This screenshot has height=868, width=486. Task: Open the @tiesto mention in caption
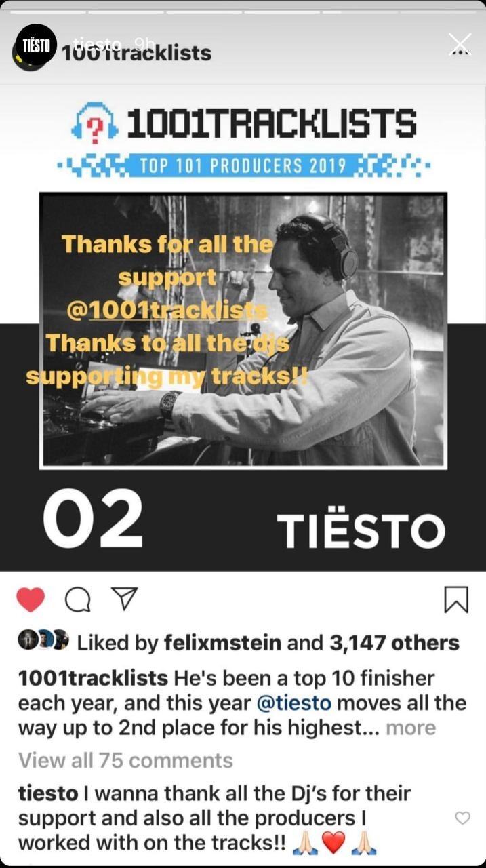point(294,703)
